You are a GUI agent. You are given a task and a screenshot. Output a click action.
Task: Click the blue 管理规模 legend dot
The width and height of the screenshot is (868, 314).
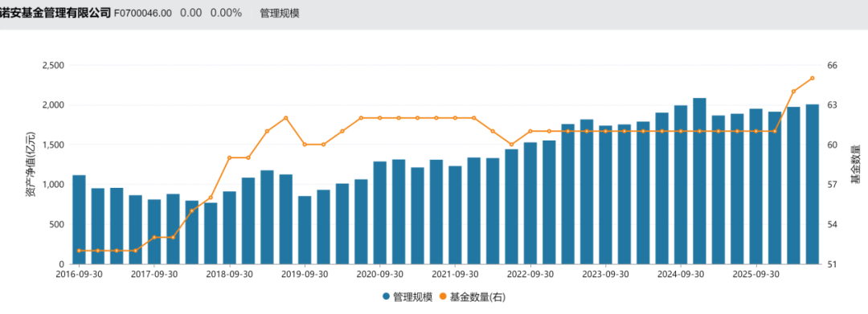click(x=387, y=297)
